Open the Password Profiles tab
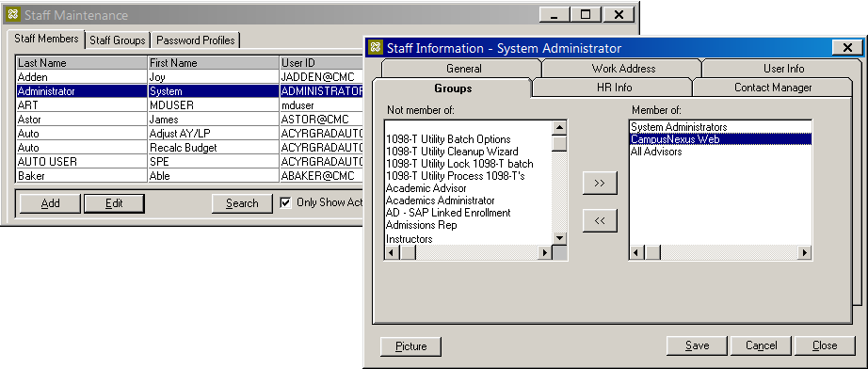 click(x=196, y=40)
